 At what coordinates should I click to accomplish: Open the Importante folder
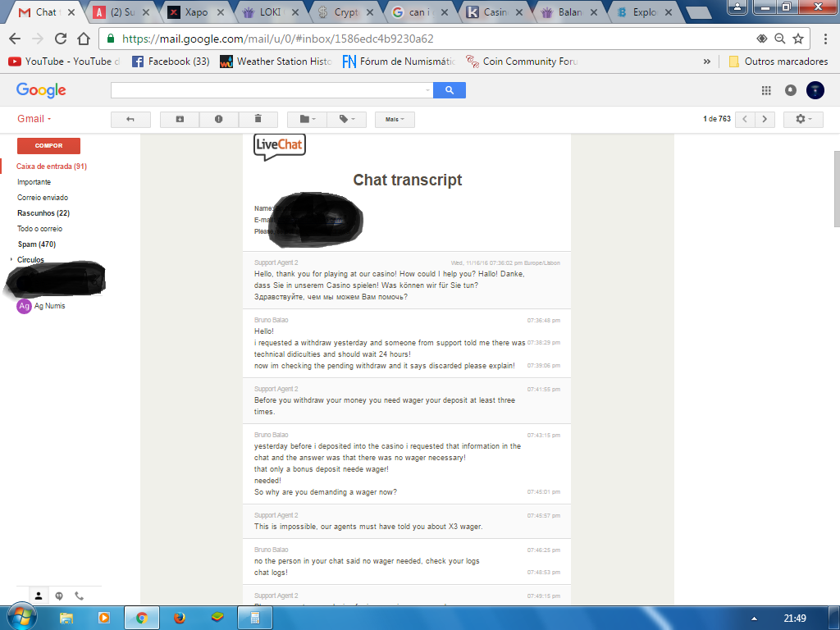click(x=34, y=182)
